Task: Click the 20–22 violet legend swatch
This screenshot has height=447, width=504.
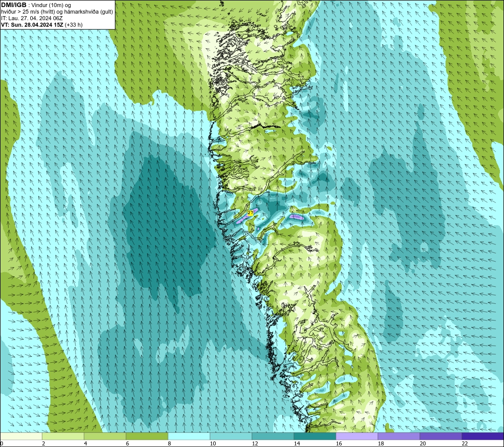Action: (x=440, y=436)
